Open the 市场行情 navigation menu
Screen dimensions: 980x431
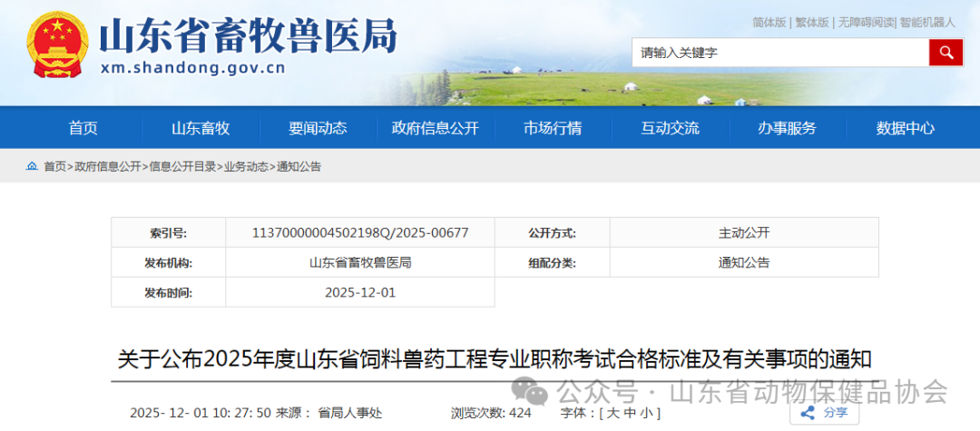click(x=553, y=129)
